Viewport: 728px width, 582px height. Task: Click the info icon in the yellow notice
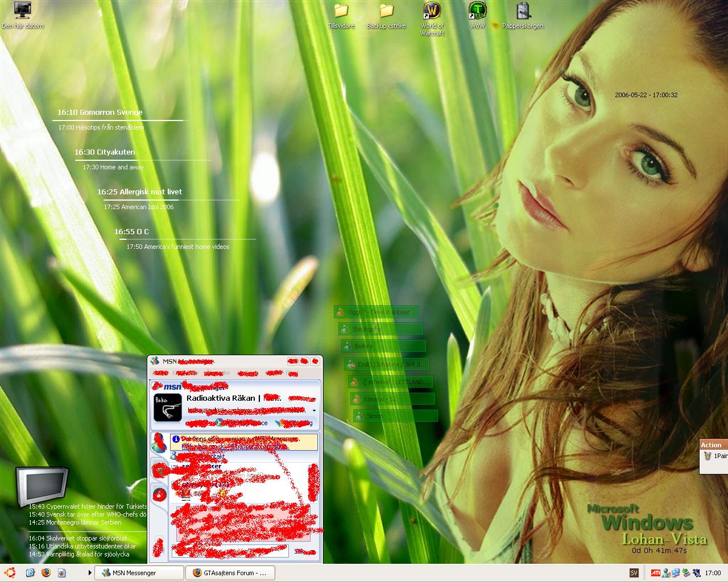176,439
